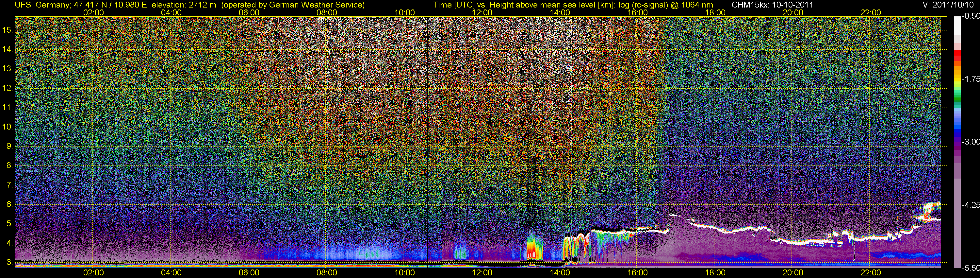The image size is (980, 278).
Task: Click bottom time axis label '14:00'
Action: [560, 273]
